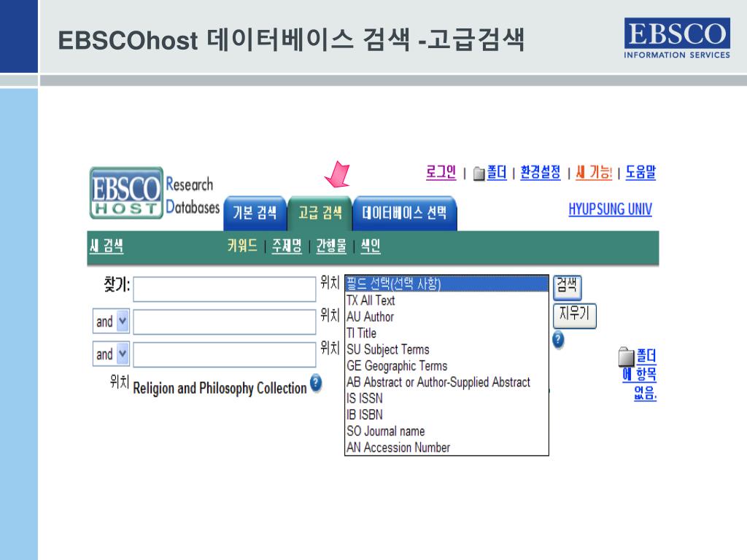Choose AN Accession Number field option
Screen dimensions: 747x560
[x=446, y=447]
